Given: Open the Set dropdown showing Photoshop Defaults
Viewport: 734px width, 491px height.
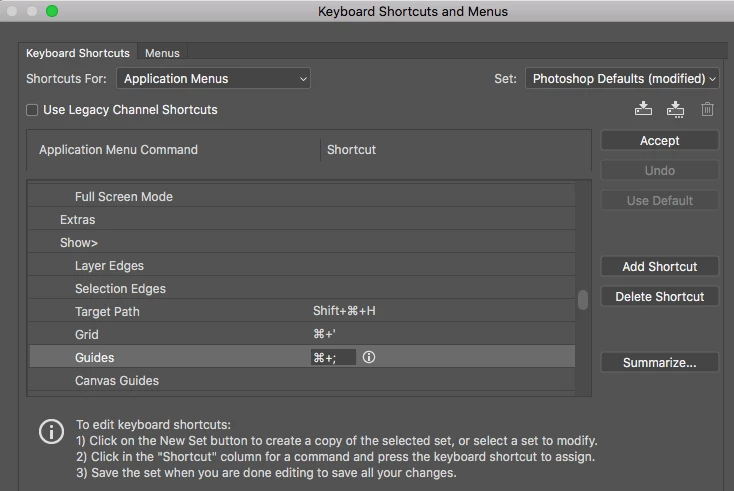Looking at the screenshot, I should [x=622, y=79].
